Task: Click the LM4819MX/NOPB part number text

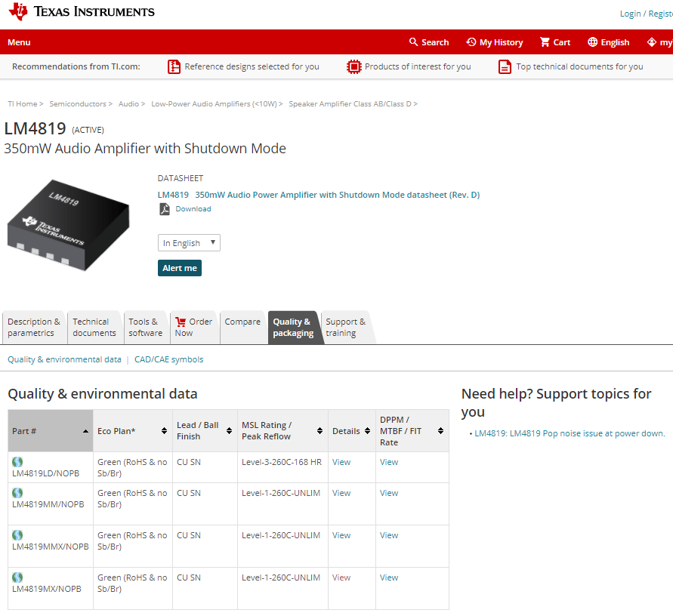Action: (x=46, y=589)
